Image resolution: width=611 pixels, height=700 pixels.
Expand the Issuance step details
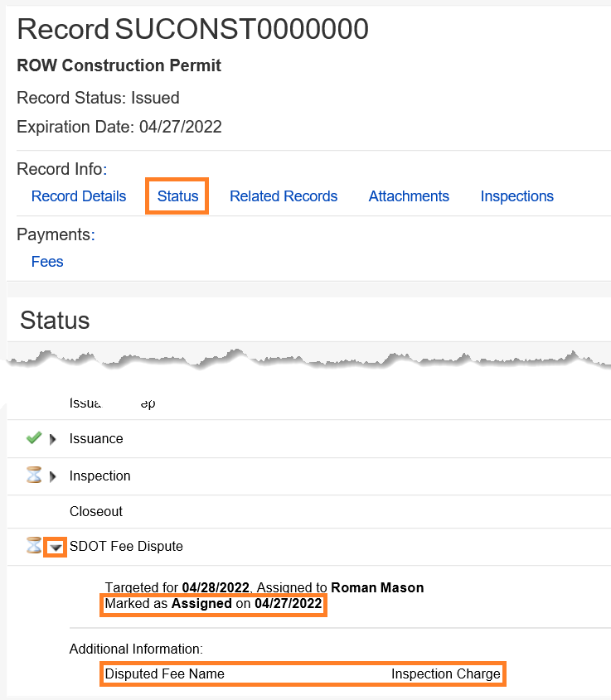point(54,439)
